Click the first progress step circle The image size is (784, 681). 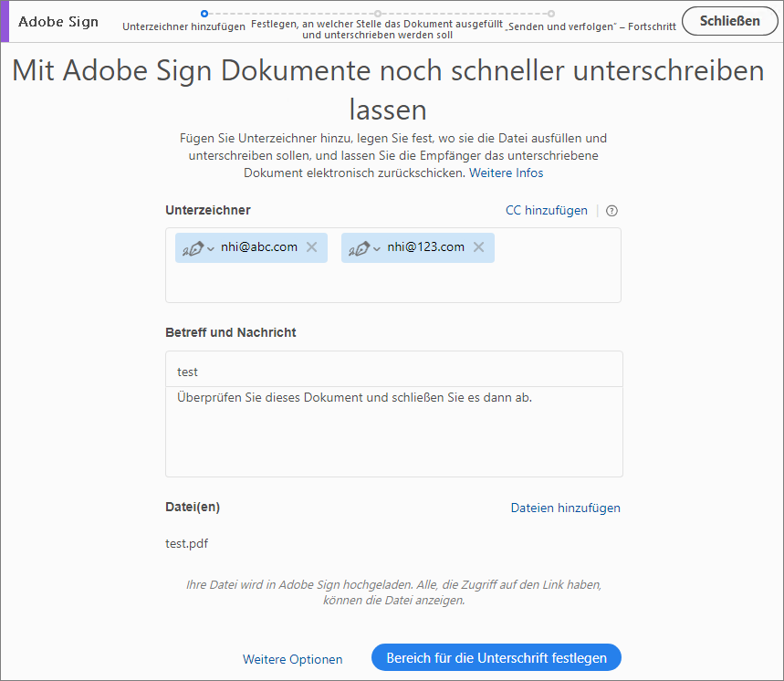point(204,14)
